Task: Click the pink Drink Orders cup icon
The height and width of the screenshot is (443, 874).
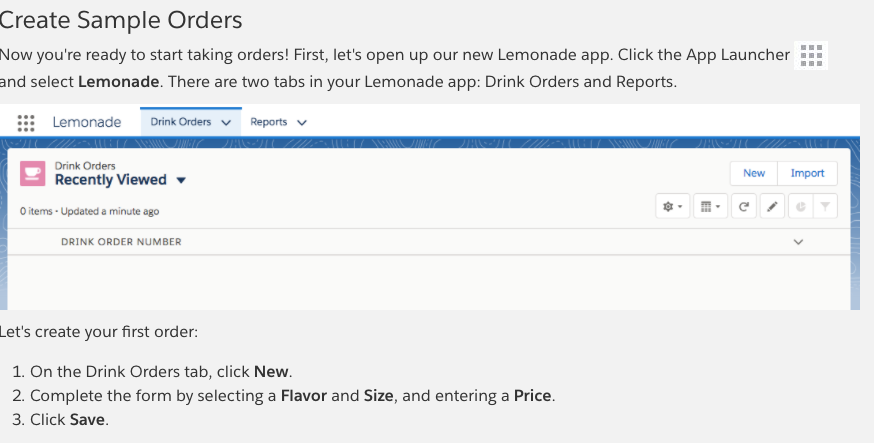Action: 33,174
